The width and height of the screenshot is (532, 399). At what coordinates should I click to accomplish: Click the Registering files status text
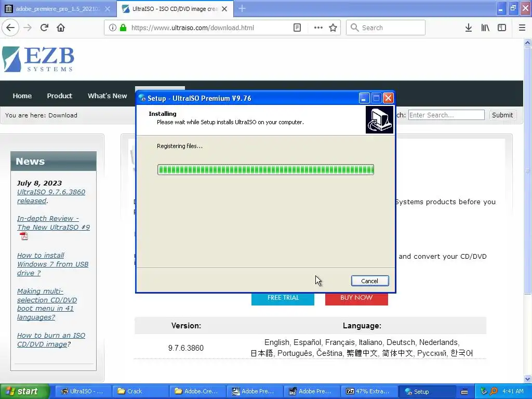coord(179,146)
